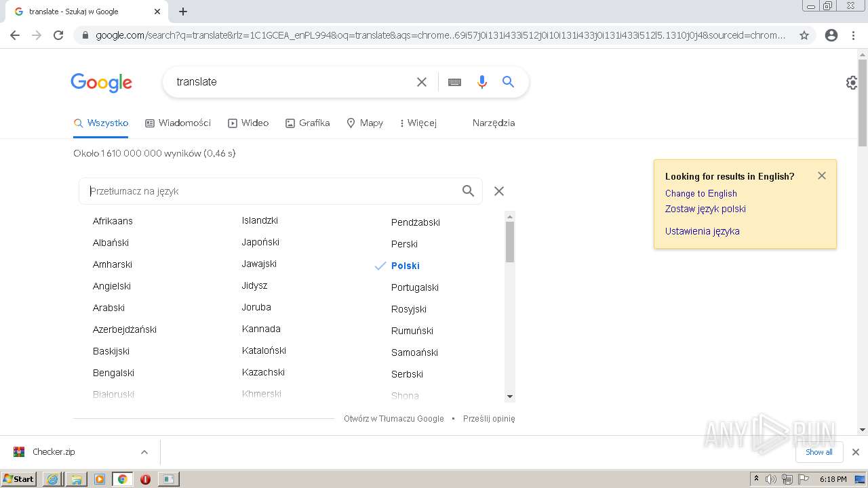
Task: Click the volume tray icon
Action: pos(771,479)
